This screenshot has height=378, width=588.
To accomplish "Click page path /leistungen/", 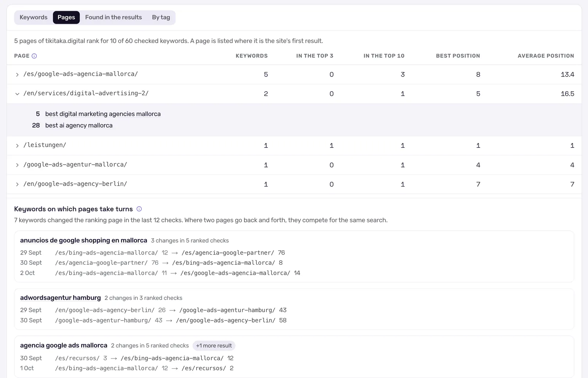I will (x=45, y=145).
